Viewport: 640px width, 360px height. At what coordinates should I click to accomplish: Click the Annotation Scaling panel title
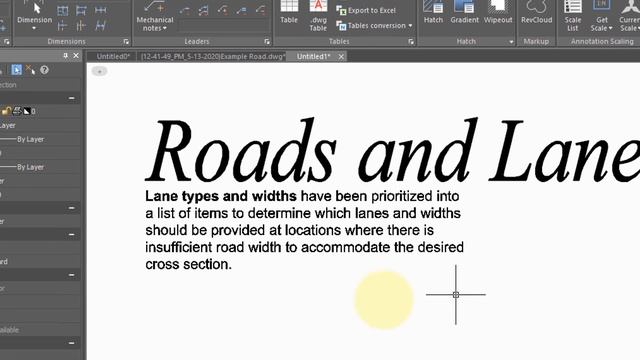coord(602,41)
